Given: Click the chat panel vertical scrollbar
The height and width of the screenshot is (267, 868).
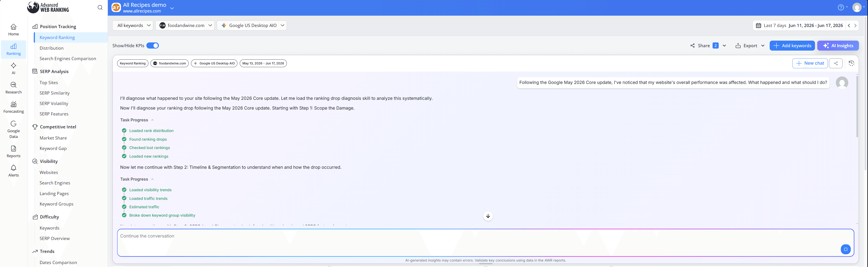Looking at the screenshot, I should (857, 106).
